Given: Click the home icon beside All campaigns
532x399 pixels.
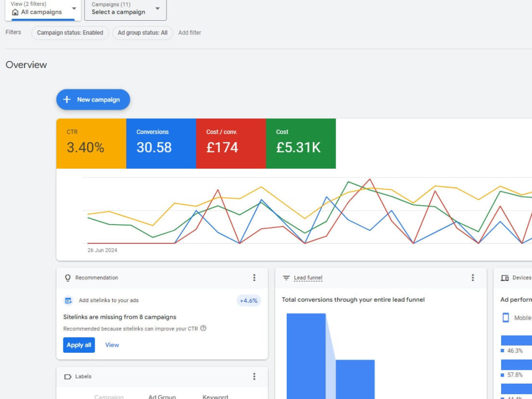Looking at the screenshot, I should pyautogui.click(x=15, y=12).
